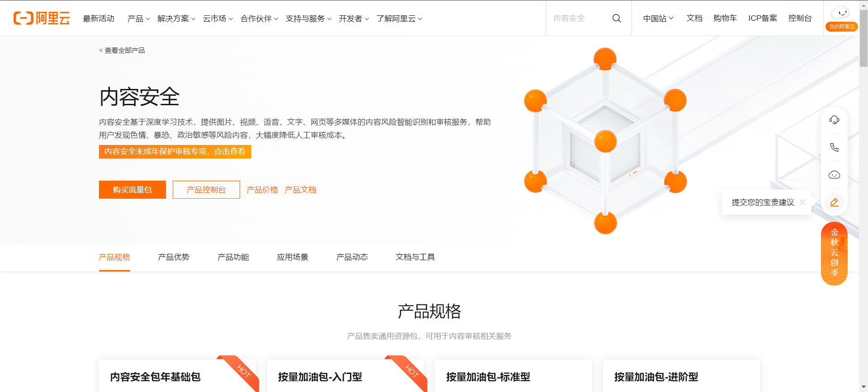The image size is (868, 392).
Task: Expand the 了解阿里云 dropdown menu
Action: pos(399,19)
